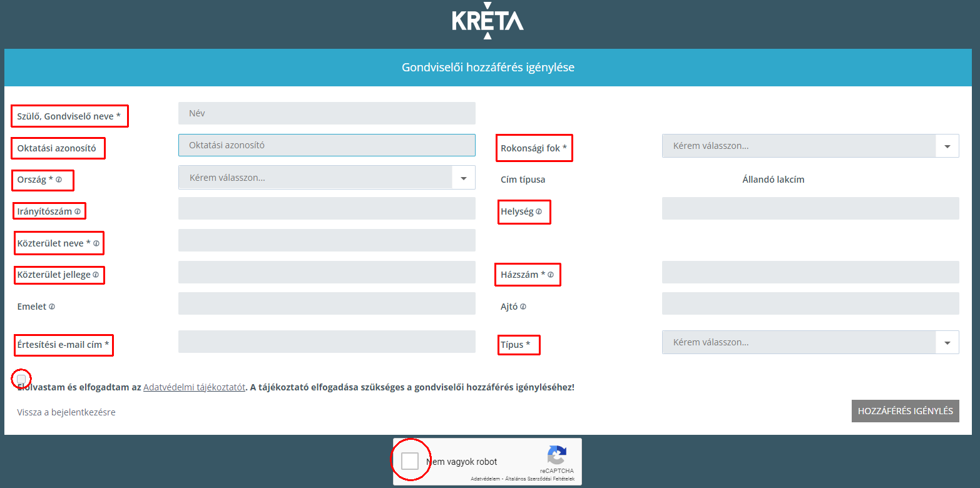Focus the Név input field

[327, 113]
